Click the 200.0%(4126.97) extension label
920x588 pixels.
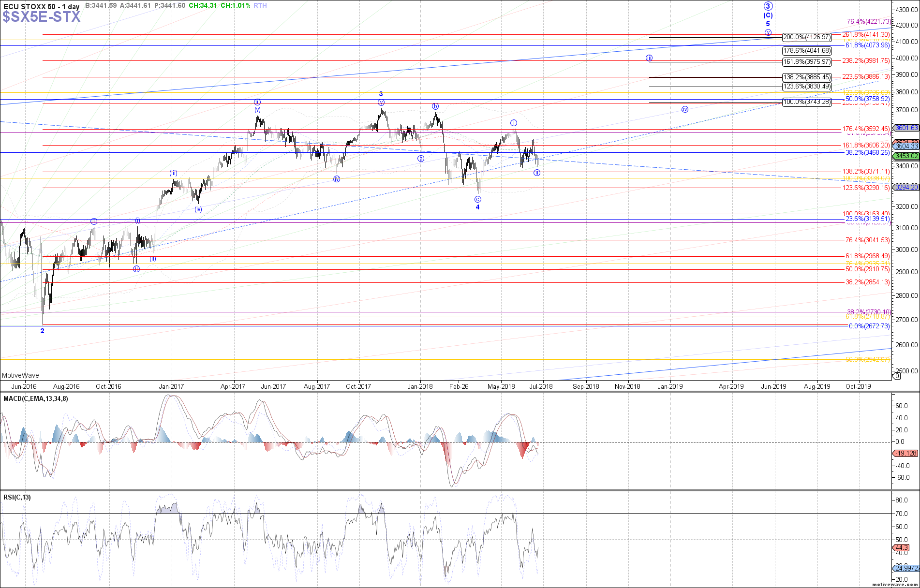click(x=807, y=37)
